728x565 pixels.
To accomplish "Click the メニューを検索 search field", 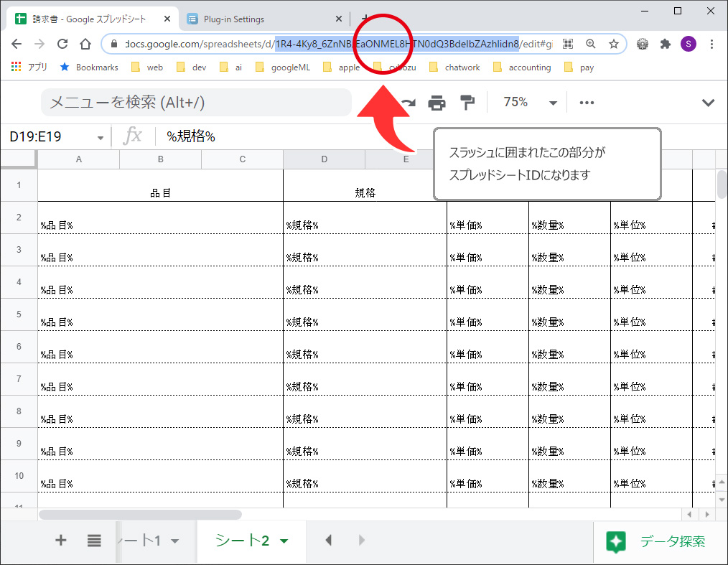I will 196,103.
